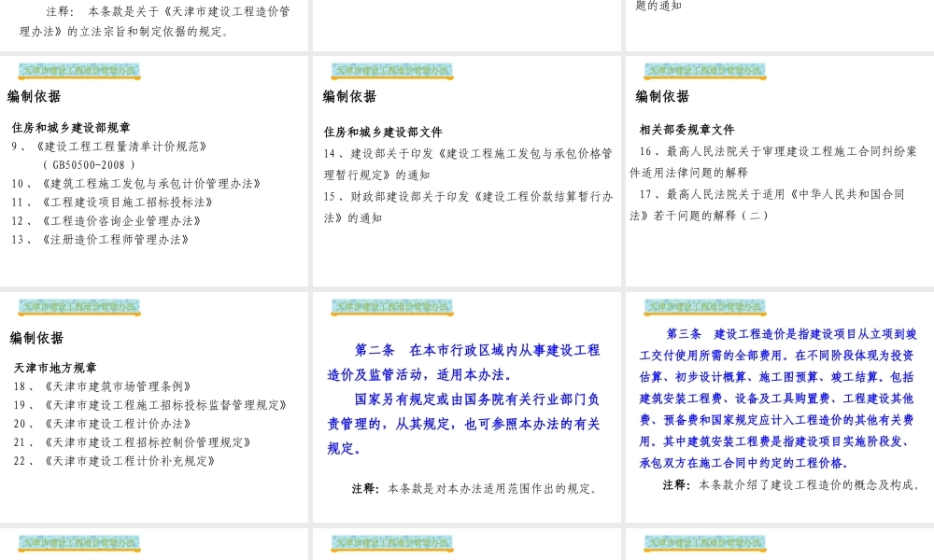Click the 编制依据 heading above 住房和城乡建设部文件
The width and height of the screenshot is (934, 560).
[x=349, y=96]
